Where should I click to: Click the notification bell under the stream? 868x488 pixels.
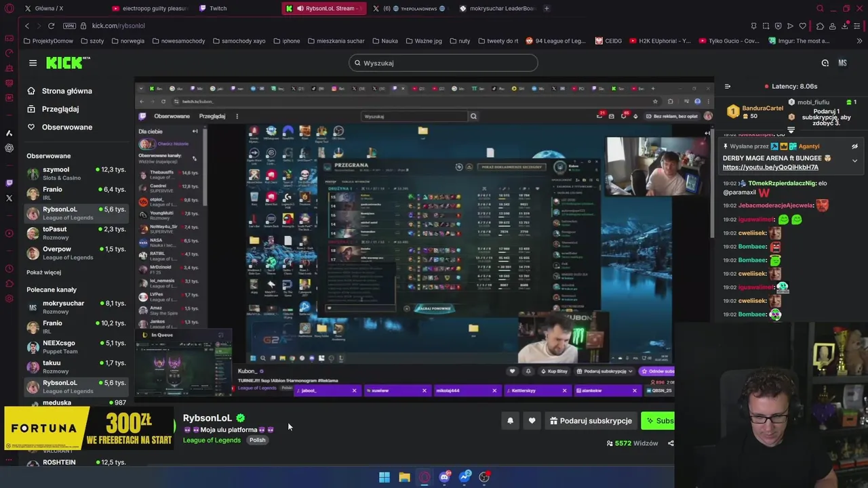pyautogui.click(x=511, y=421)
